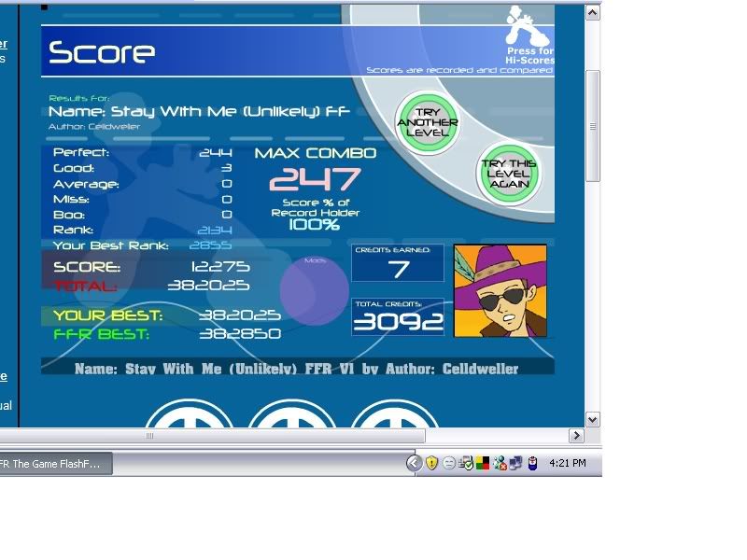Click the monitor with green checkmark tray icon

466,462
